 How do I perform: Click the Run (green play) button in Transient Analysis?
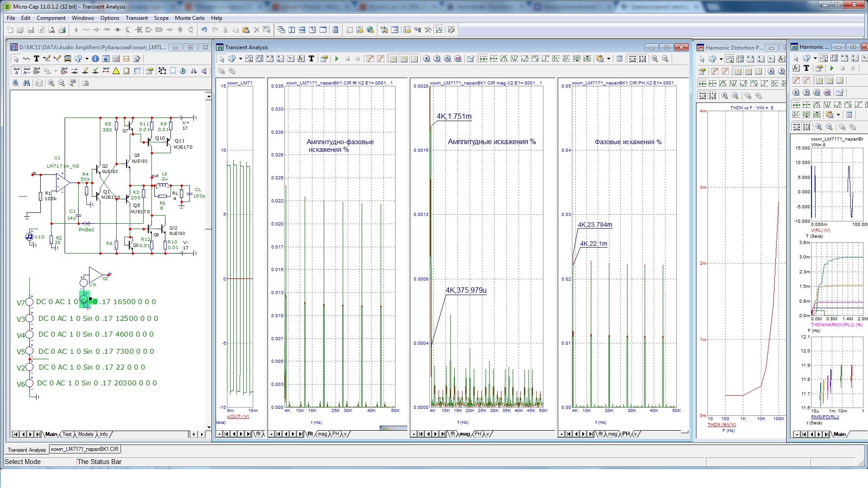336,59
